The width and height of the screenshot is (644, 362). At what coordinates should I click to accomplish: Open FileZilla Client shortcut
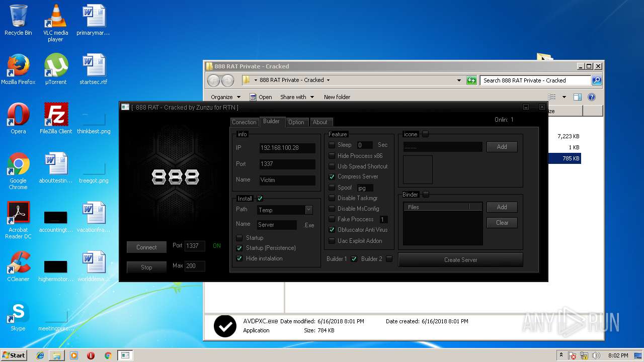[x=55, y=119]
